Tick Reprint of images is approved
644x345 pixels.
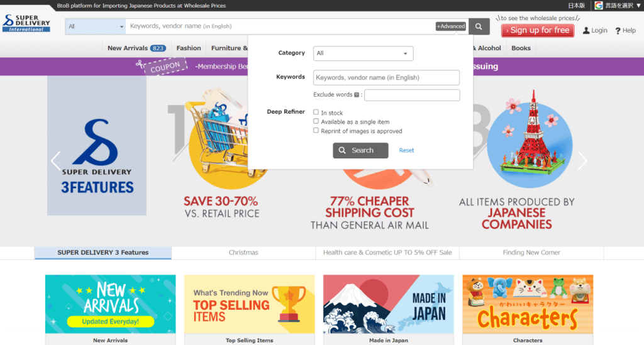click(x=316, y=131)
